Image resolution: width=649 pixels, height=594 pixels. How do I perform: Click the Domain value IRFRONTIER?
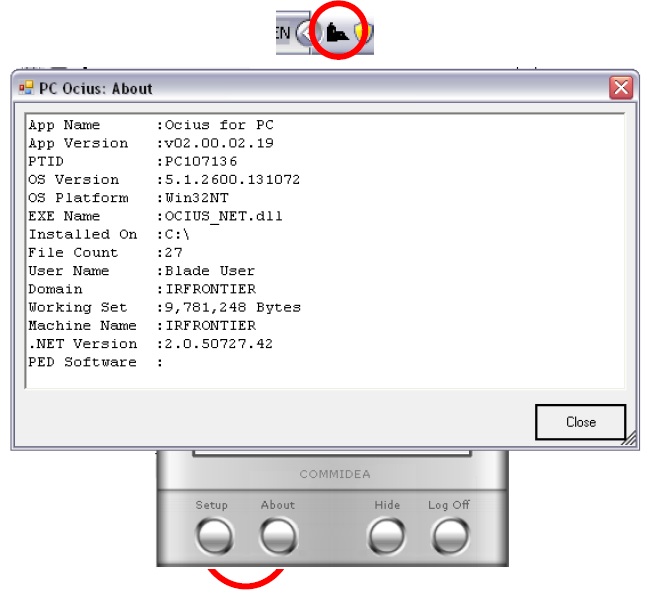pos(211,289)
